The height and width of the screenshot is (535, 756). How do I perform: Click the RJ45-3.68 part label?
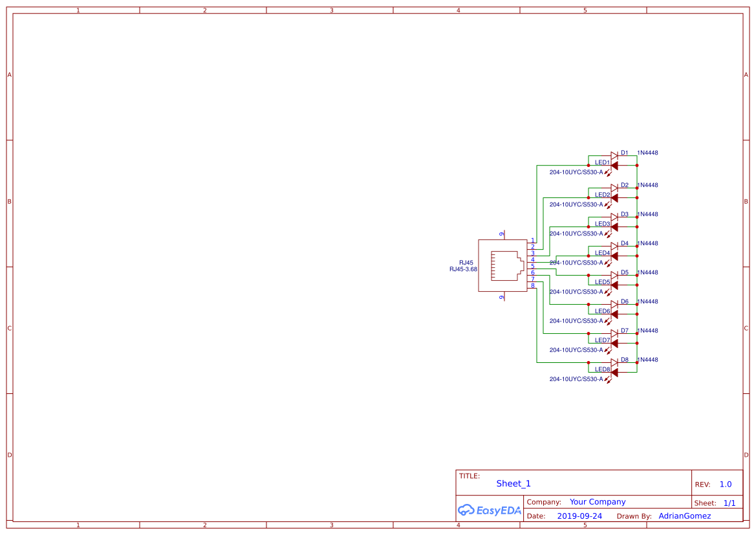pyautogui.click(x=463, y=268)
